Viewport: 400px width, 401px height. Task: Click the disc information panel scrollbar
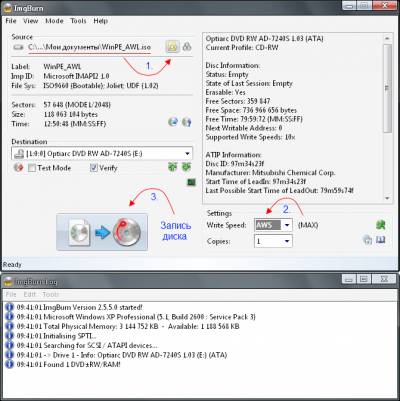387,117
